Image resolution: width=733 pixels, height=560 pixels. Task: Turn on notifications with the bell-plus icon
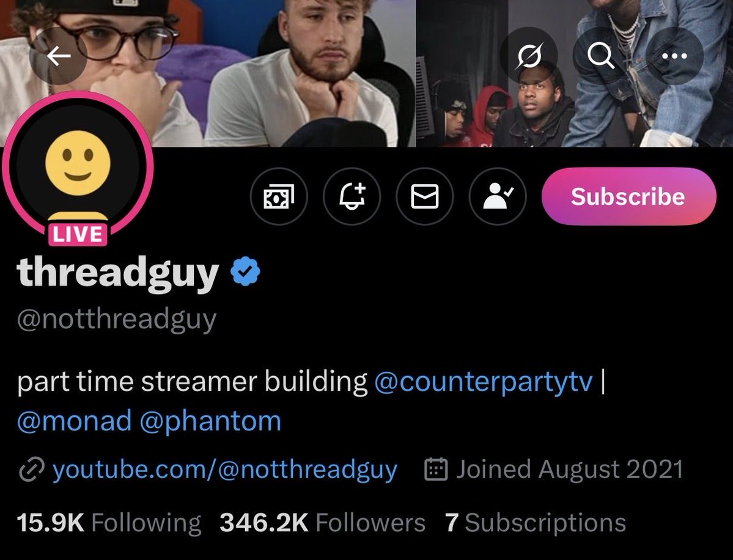(x=352, y=196)
